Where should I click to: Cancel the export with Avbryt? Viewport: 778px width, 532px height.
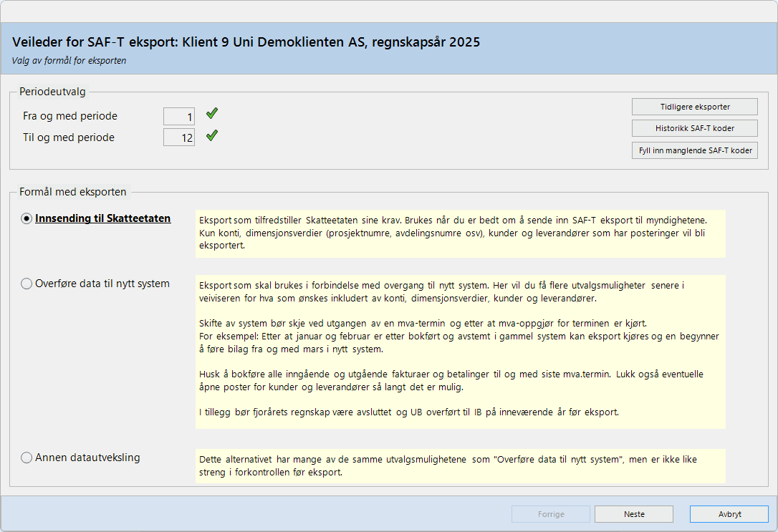click(729, 514)
